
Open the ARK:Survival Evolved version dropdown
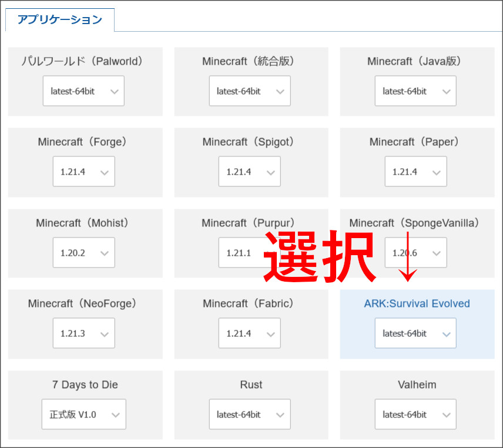coord(415,333)
